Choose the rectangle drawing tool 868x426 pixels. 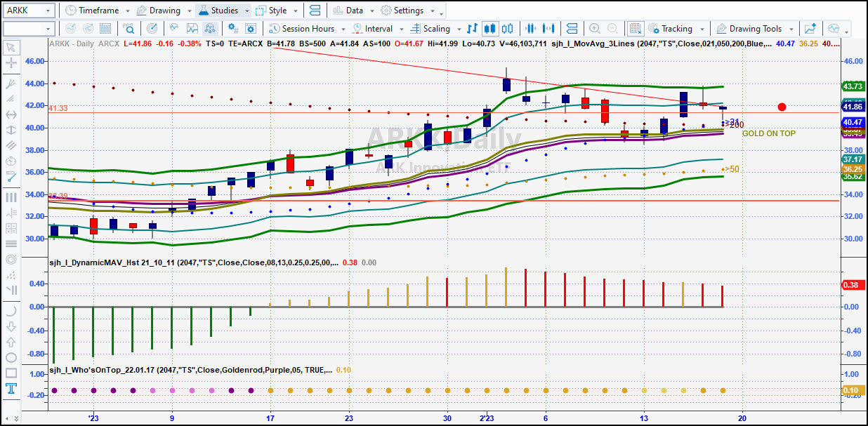(11, 373)
